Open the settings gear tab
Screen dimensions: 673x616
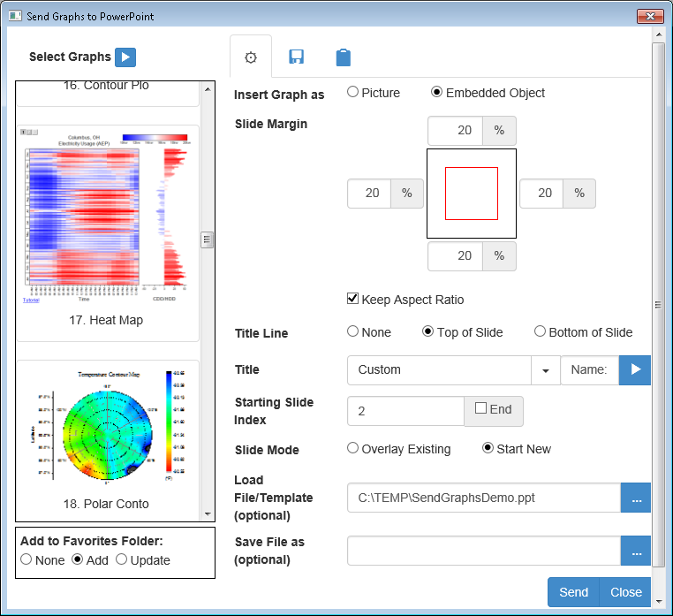(250, 57)
